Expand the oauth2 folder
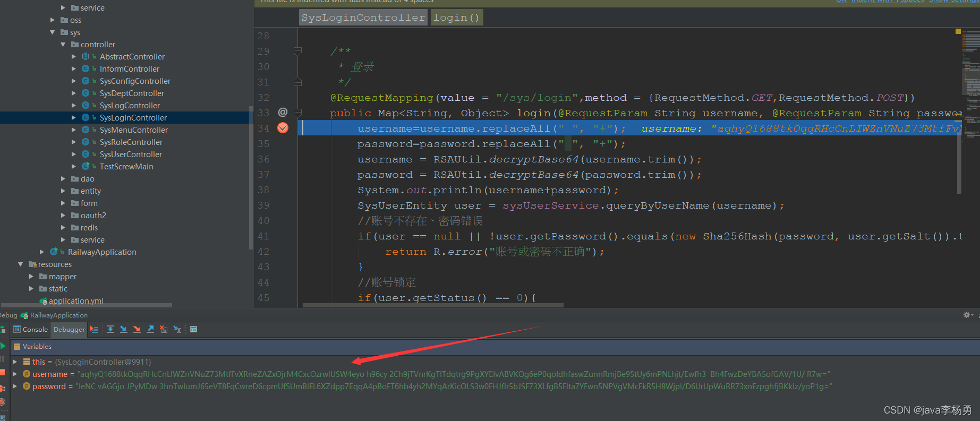 click(x=63, y=216)
